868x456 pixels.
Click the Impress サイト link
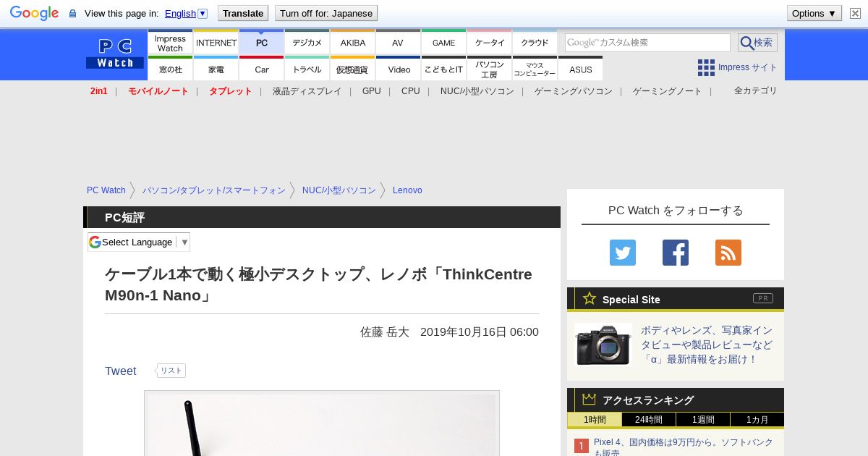748,67
